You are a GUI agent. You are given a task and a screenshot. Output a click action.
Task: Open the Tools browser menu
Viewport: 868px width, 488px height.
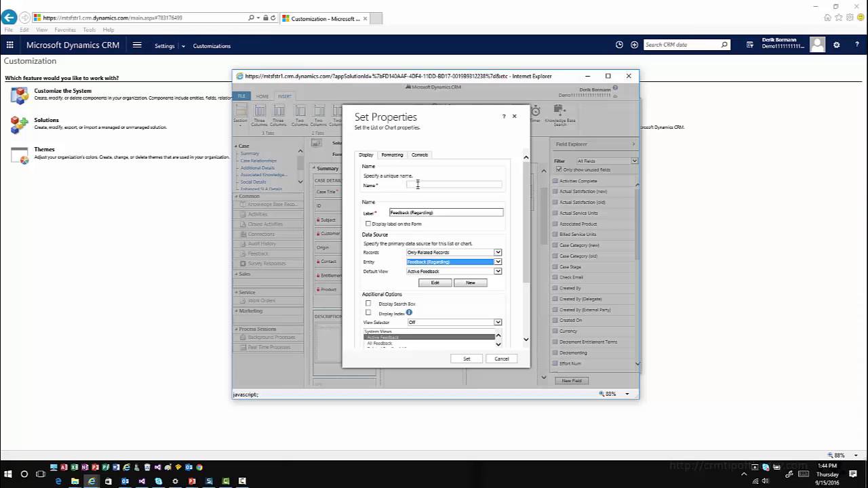pos(89,30)
